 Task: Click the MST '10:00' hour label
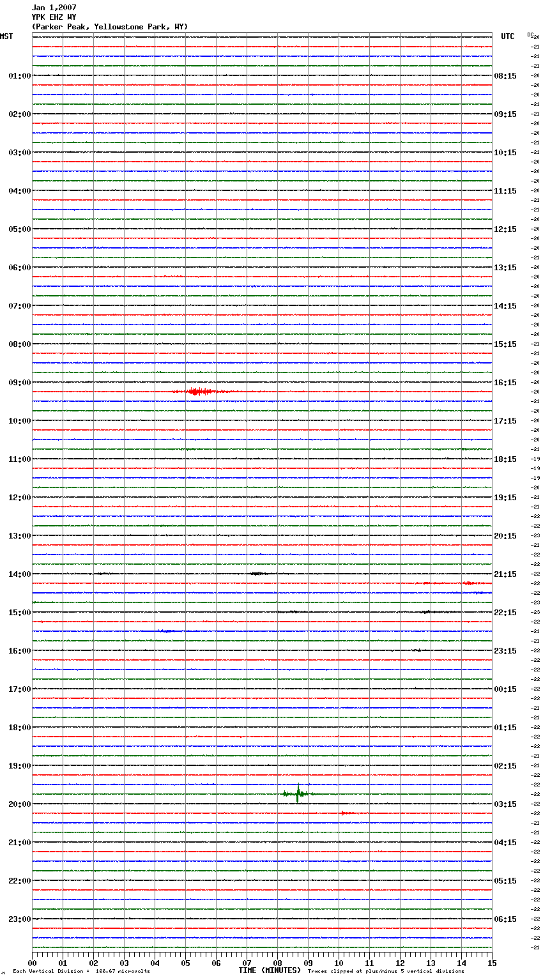[x=20, y=421]
